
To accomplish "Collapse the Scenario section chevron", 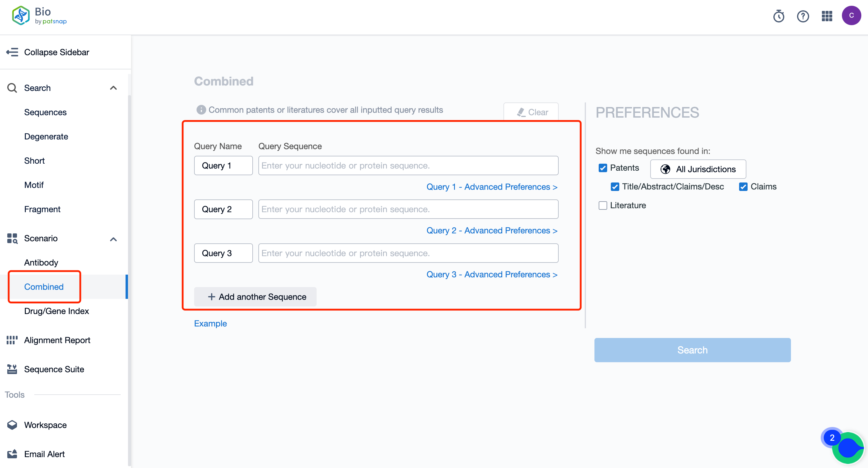I will pyautogui.click(x=113, y=239).
